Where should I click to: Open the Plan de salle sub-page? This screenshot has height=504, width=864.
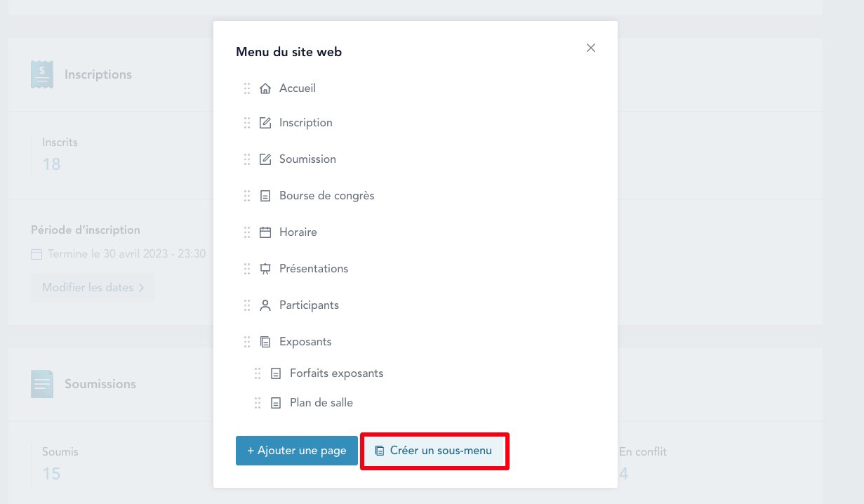321,403
